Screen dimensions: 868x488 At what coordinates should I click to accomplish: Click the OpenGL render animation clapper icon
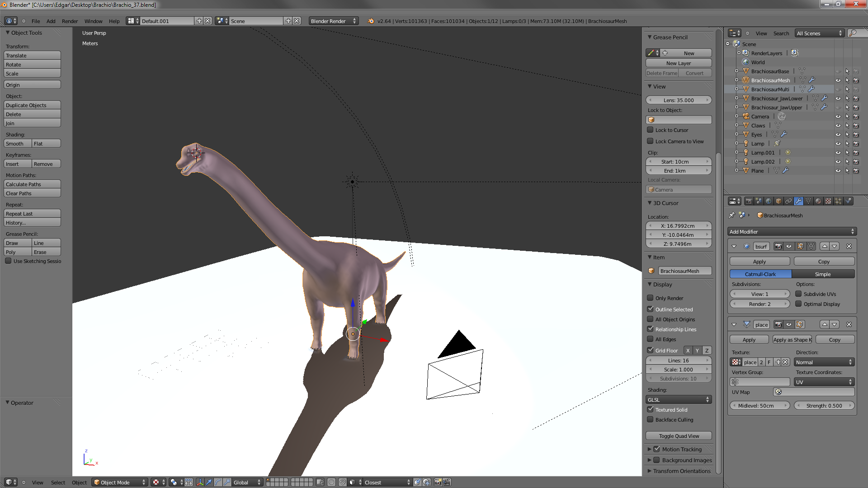click(447, 482)
